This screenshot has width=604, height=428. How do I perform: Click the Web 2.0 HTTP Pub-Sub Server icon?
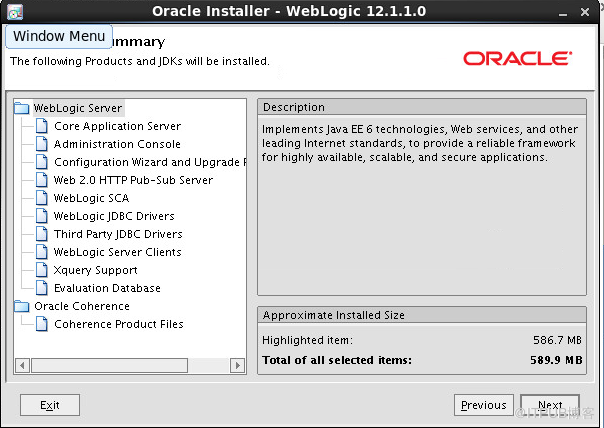point(42,180)
